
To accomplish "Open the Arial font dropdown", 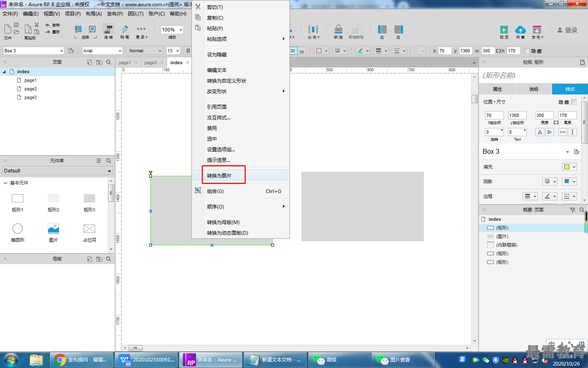I will coord(120,51).
